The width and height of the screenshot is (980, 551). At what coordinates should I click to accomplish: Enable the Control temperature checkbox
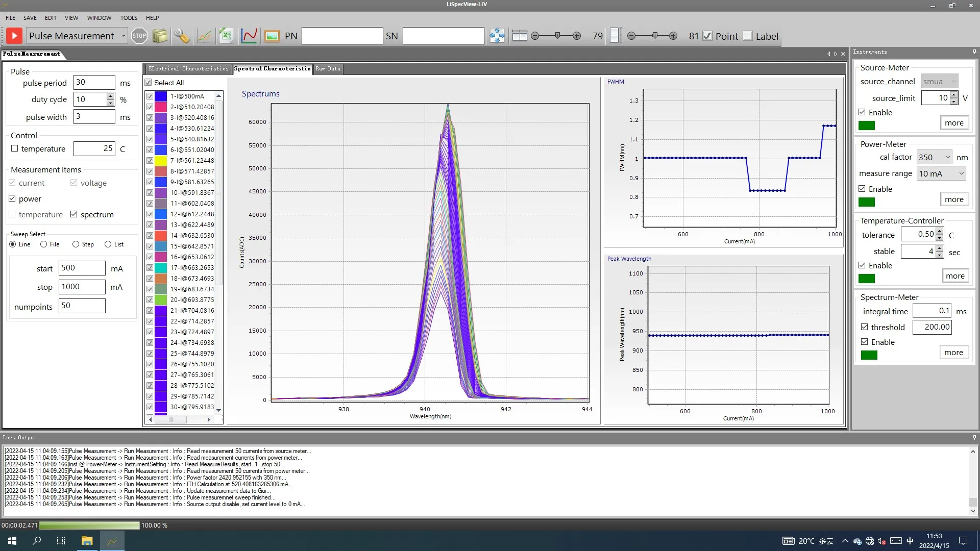[15, 148]
